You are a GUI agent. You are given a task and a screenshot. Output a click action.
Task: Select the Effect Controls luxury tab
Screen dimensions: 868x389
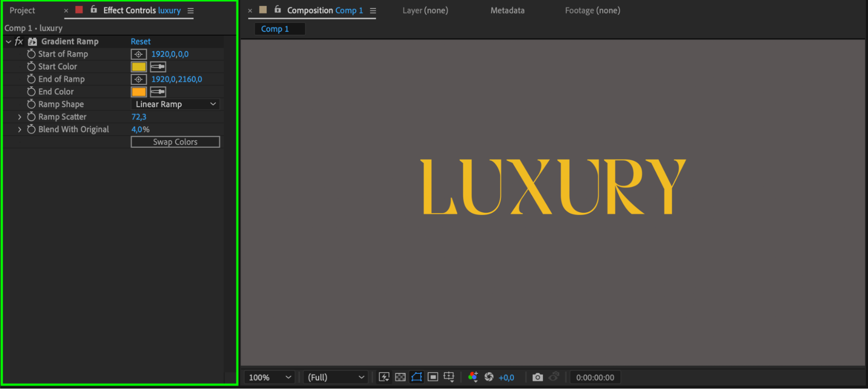tap(142, 10)
